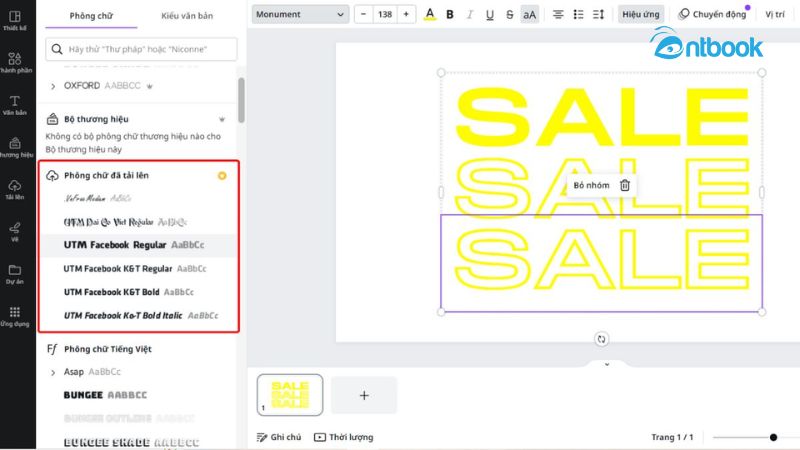Click the font size field showing 138

[385, 14]
